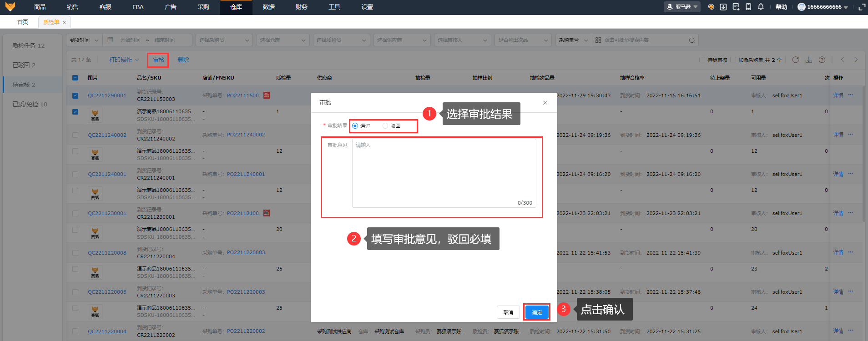Open the 采购单号 search type dropdown
Image resolution: width=868 pixels, height=341 pixels.
pyautogui.click(x=574, y=40)
